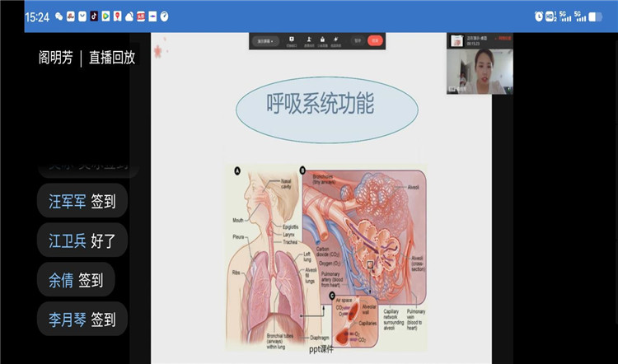618x364 pixels.
Task: Tap the second 5G signal strength indicator
Action: click(580, 16)
